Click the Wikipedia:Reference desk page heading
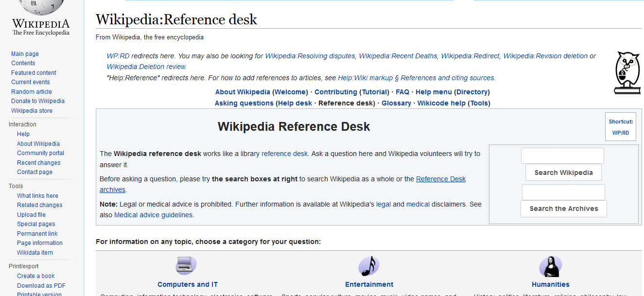 [x=176, y=19]
